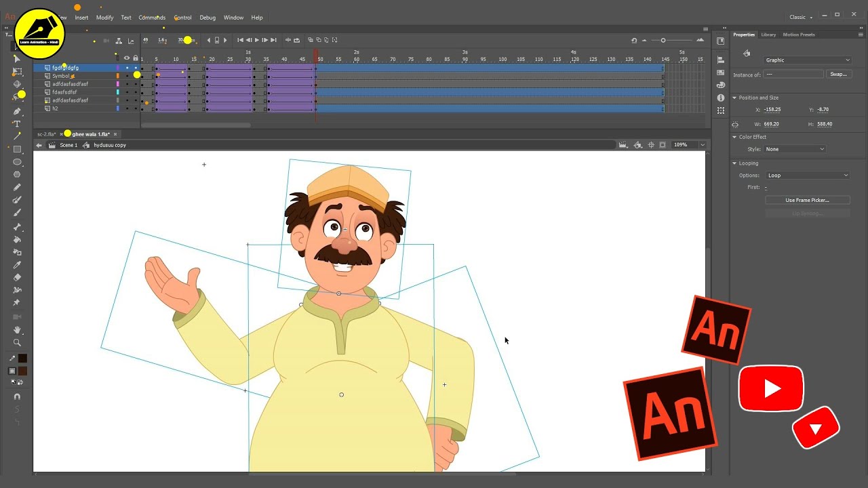This screenshot has height=488, width=868.
Task: Switch to the sc-2.fla document tab
Action: tap(47, 134)
